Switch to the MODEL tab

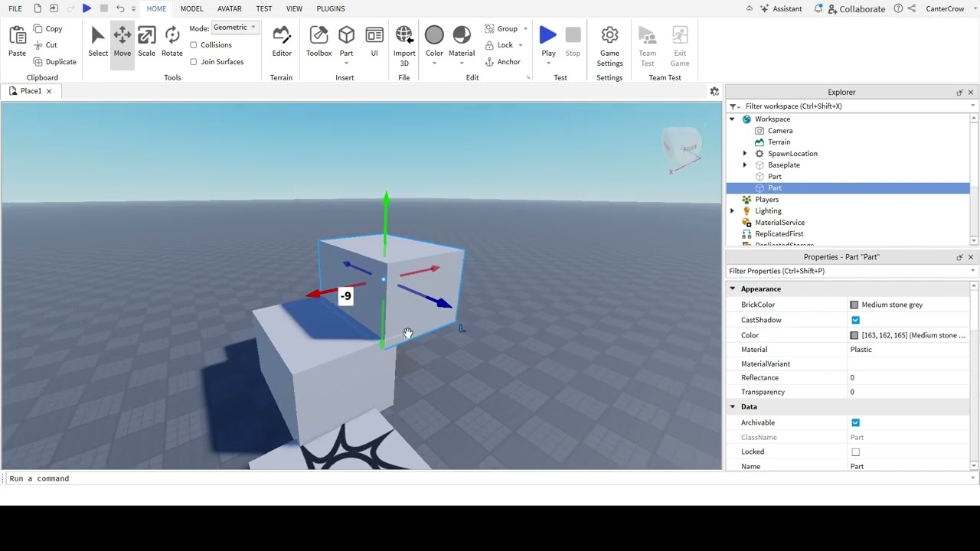tap(191, 8)
